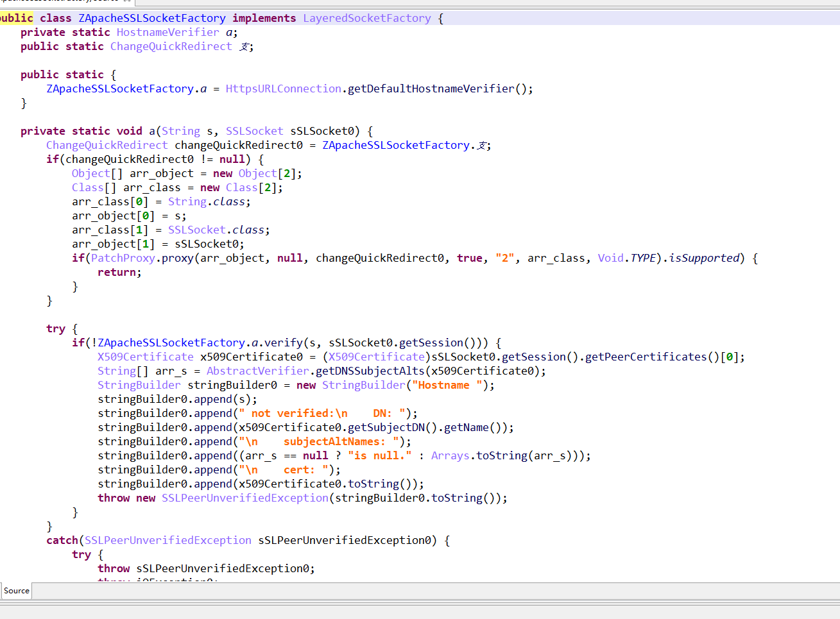This screenshot has height=619, width=840.
Task: Click the AbstractVerifier class name
Action: click(257, 371)
